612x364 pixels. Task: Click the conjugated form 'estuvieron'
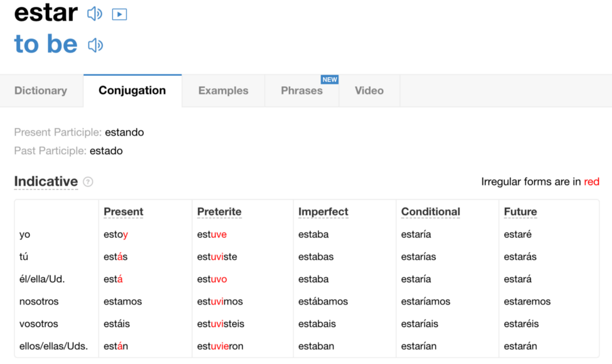[220, 346]
